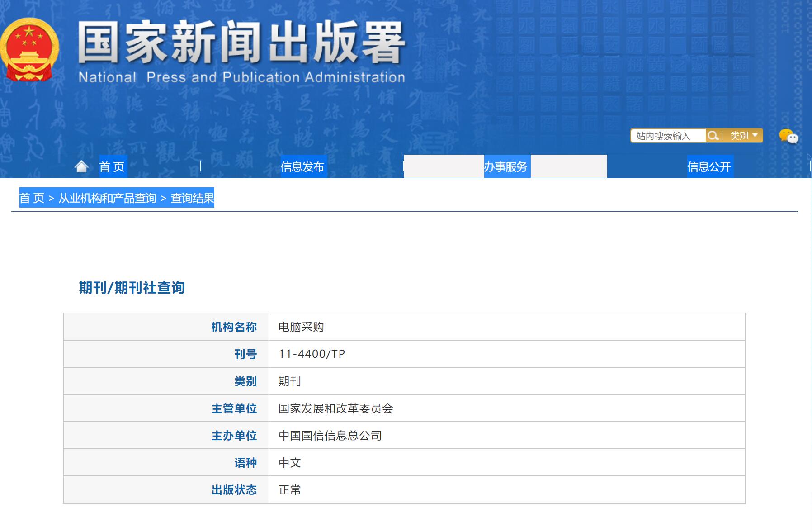
Task: Open the 信息公开 navigation item
Action: (x=709, y=167)
